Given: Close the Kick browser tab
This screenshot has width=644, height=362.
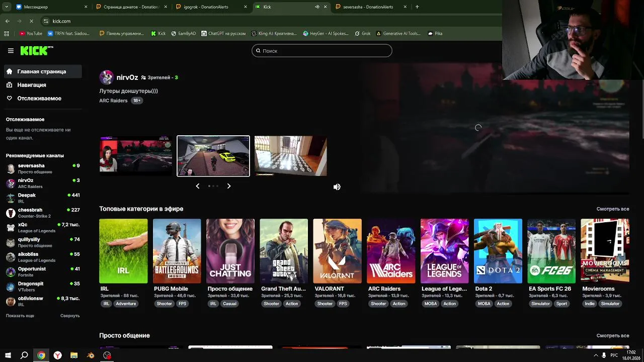Looking at the screenshot, I should tap(325, 7).
